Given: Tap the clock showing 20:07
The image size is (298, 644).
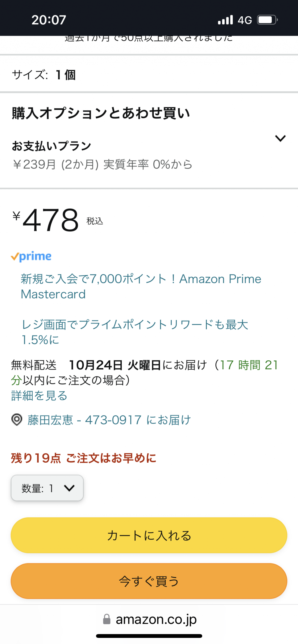Looking at the screenshot, I should [49, 20].
